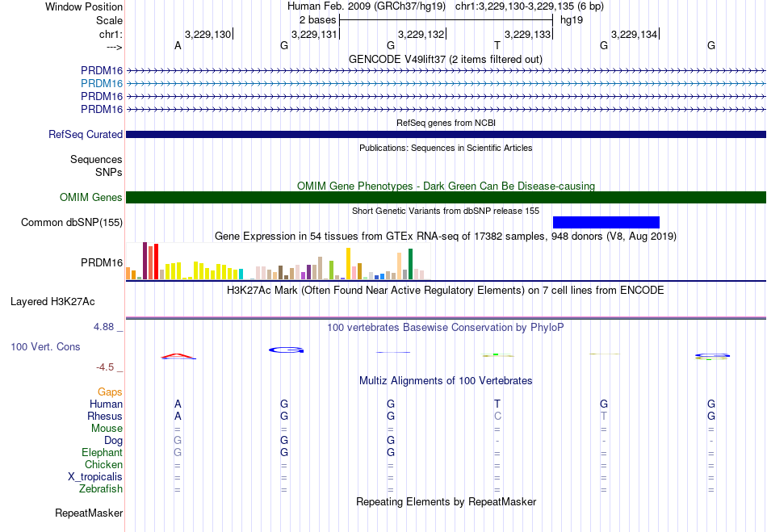Open H3K27Ac Mark ENCODE track title
Image resolution: width=767 pixels, height=532 pixels.
(445, 291)
